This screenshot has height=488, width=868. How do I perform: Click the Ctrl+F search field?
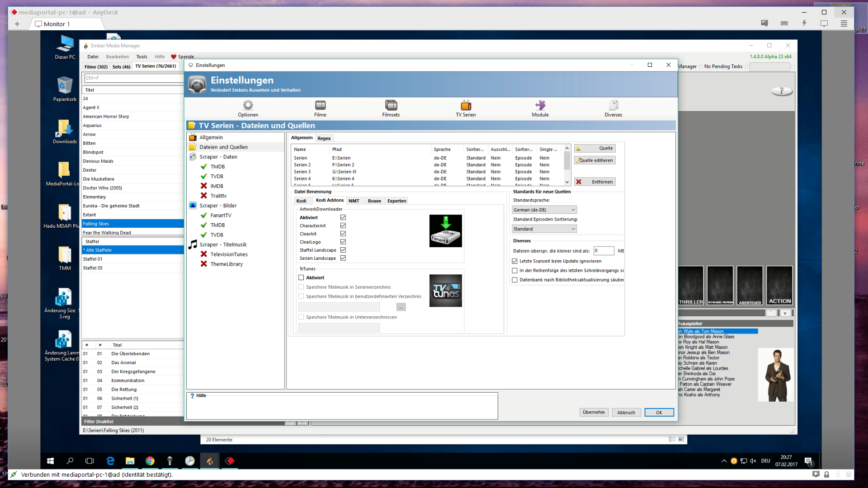point(133,78)
